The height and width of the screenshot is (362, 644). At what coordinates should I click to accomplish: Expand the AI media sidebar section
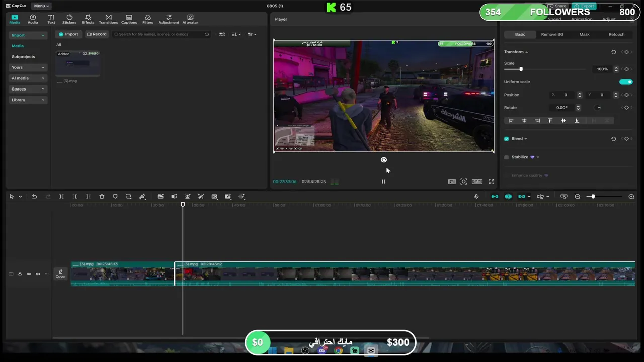(x=28, y=78)
